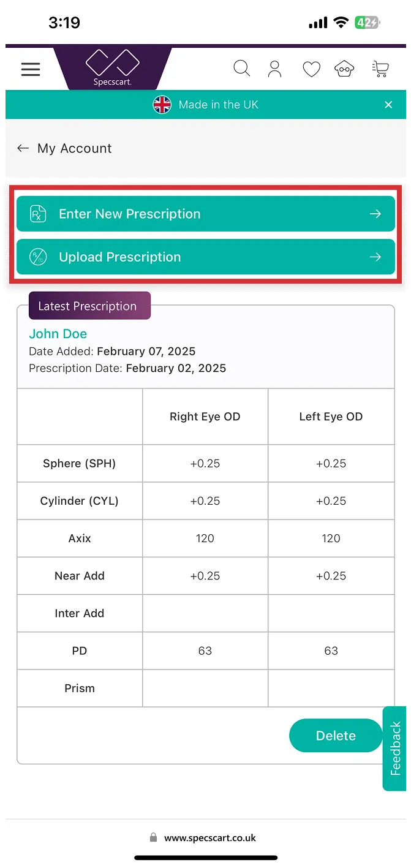The image size is (411, 868).
Task: Open the Feedback side tab
Action: (394, 749)
